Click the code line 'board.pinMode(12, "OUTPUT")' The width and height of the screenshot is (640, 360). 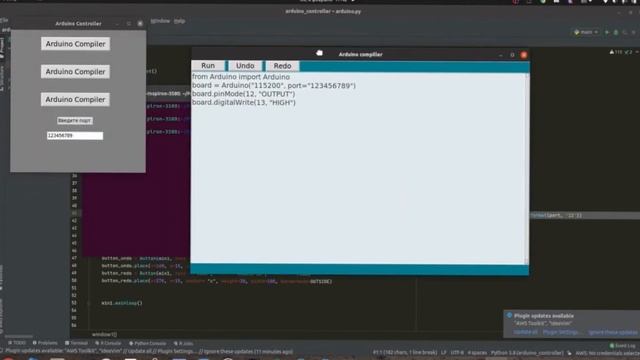243,94
